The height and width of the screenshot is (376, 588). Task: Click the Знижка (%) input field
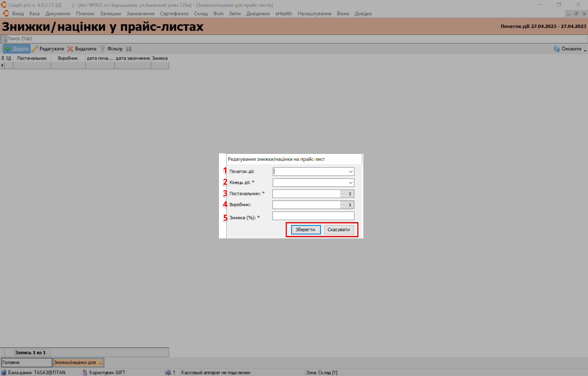(x=313, y=216)
